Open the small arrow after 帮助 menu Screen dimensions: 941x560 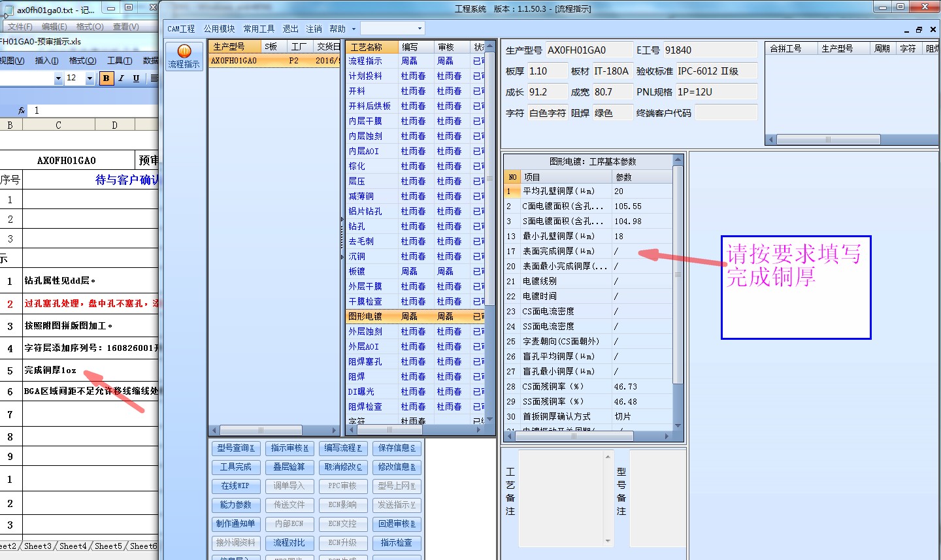pos(354,29)
